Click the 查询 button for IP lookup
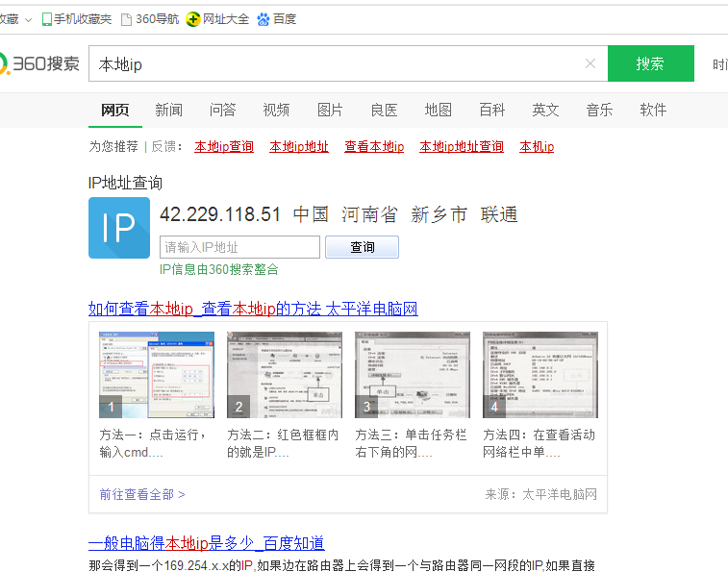The width and height of the screenshot is (728, 572). (362, 247)
